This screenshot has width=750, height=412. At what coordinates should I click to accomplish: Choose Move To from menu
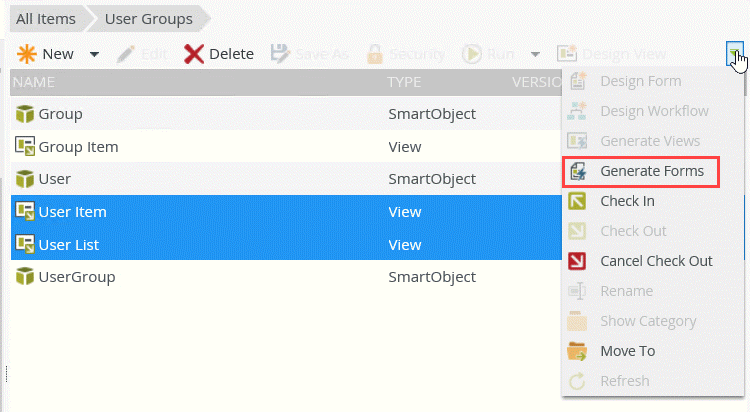628,351
